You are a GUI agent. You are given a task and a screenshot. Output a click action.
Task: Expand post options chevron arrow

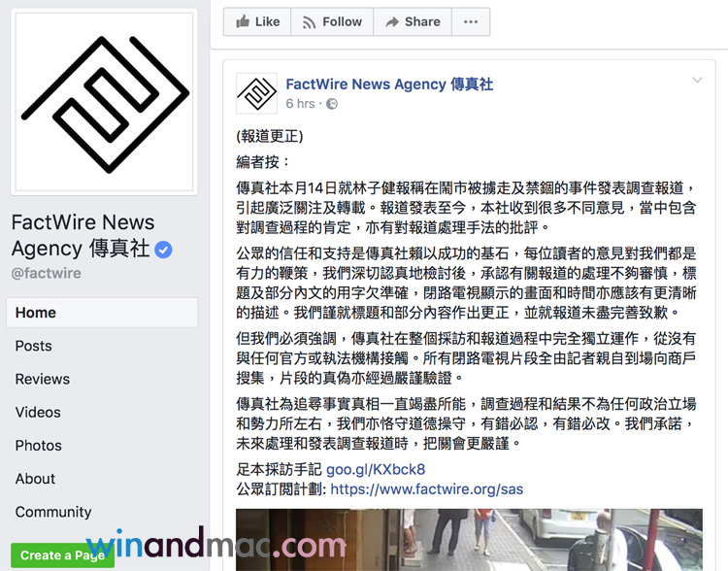(x=697, y=80)
